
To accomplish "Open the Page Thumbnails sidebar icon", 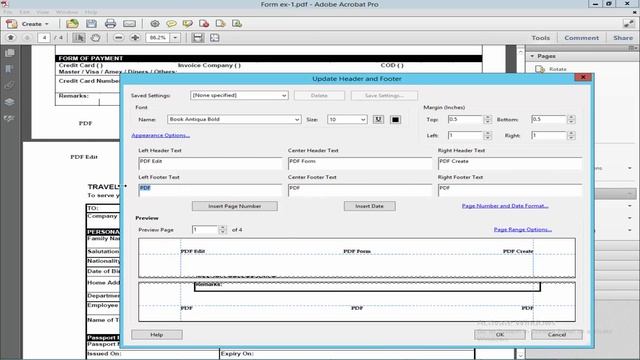I will tap(10, 53).
